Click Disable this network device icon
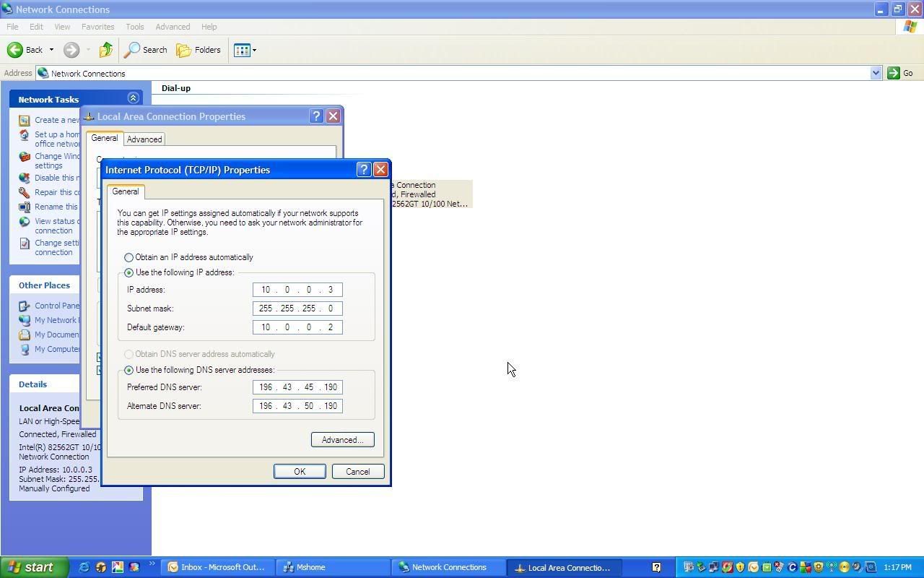Viewport: 924px width, 578px height. pyautogui.click(x=25, y=178)
